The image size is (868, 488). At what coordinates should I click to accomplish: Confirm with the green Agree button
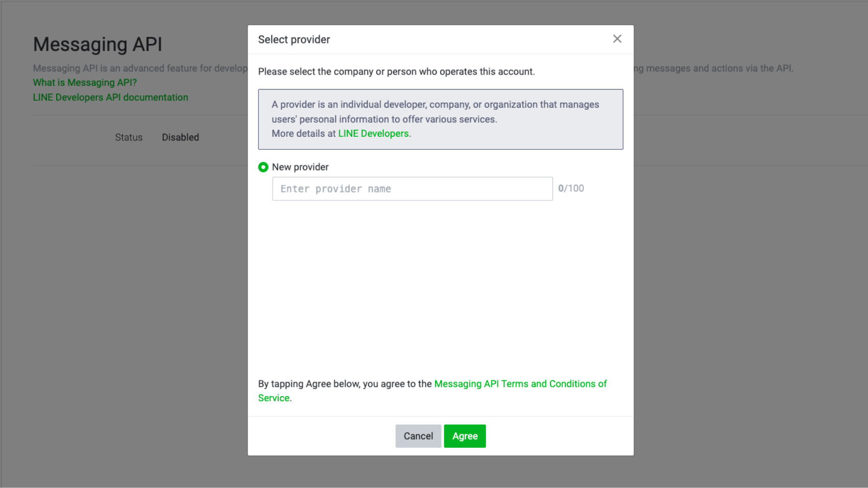[x=465, y=436]
